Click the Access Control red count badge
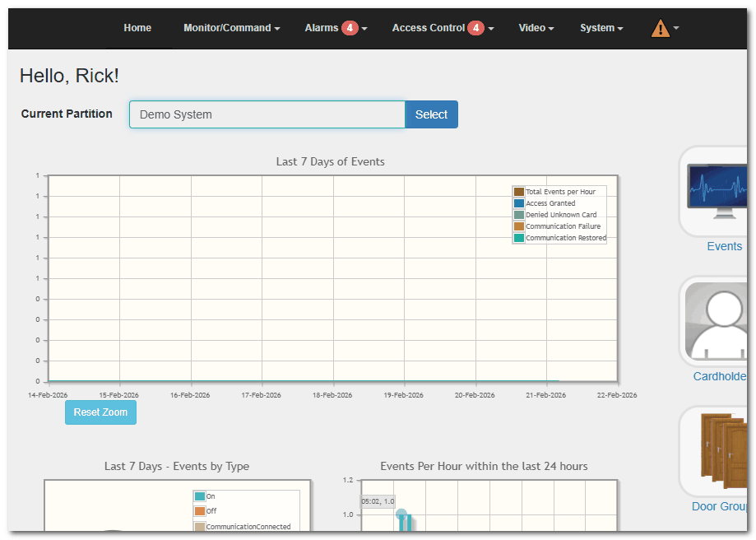The image size is (756, 540). (x=475, y=28)
